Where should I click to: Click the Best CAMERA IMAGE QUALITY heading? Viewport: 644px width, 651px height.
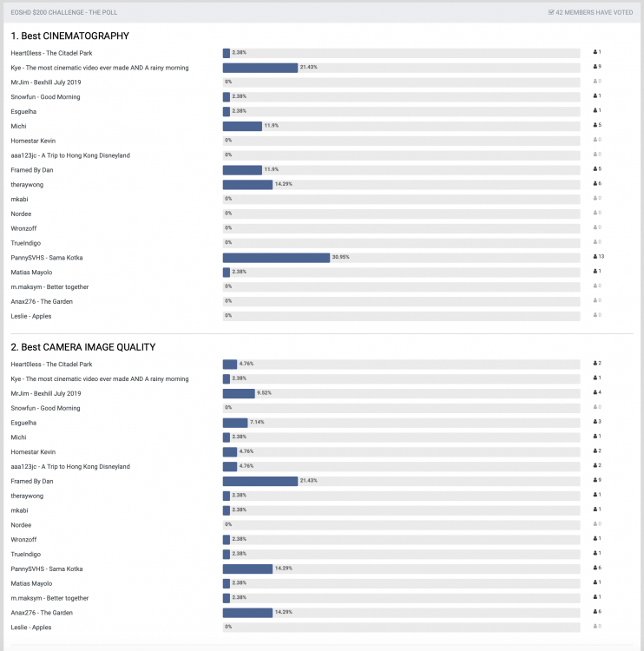(82, 347)
